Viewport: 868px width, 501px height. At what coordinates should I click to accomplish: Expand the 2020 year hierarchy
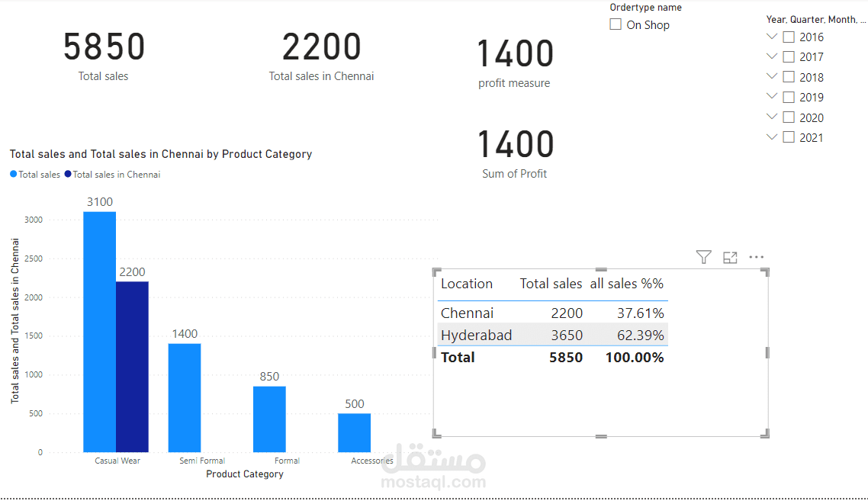tap(771, 117)
